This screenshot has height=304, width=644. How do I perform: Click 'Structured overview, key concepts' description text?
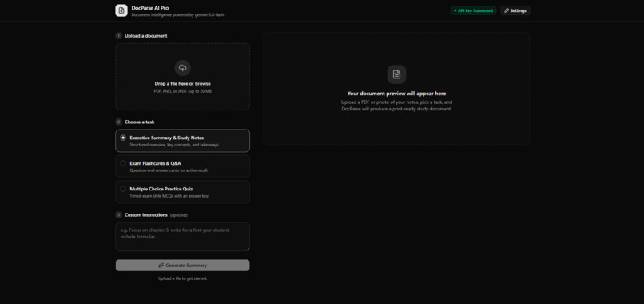[x=174, y=145]
